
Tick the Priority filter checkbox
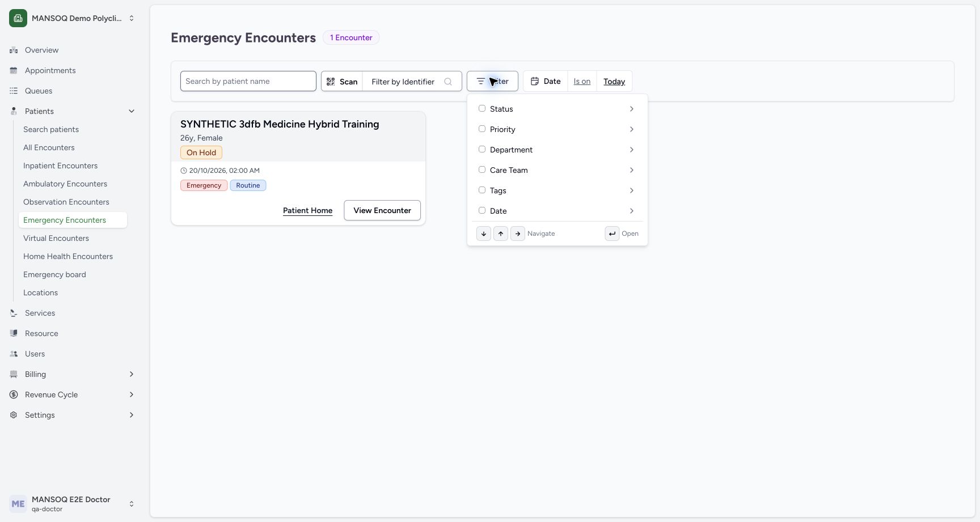[x=482, y=129]
